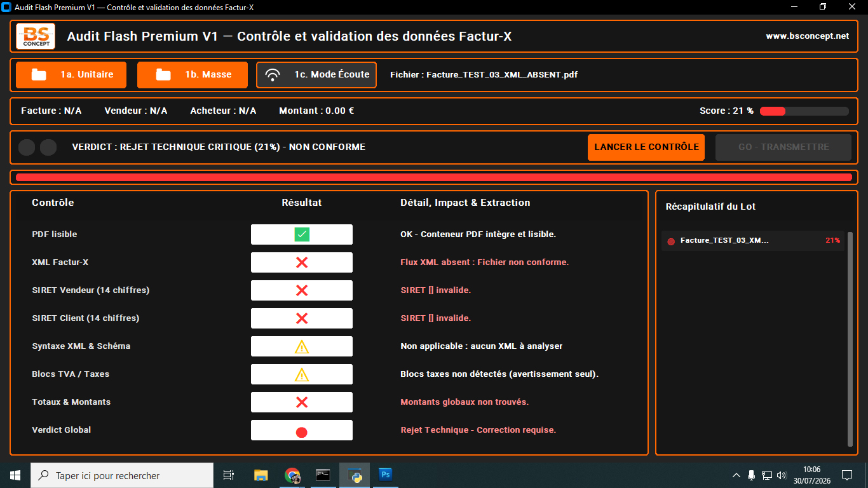
Task: Click the green check icon for PDF lisible
Action: (302, 234)
